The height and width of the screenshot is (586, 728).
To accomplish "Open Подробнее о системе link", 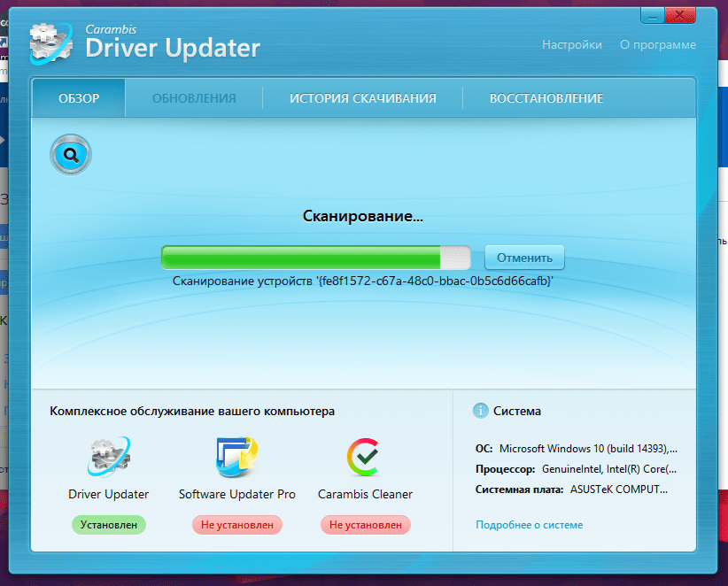I will point(530,525).
